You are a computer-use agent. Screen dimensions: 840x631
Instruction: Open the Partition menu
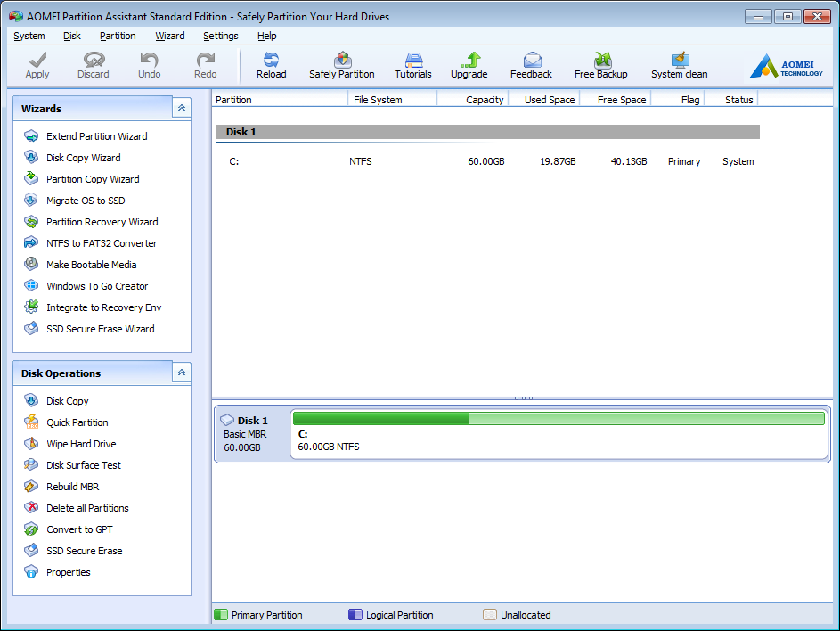118,36
